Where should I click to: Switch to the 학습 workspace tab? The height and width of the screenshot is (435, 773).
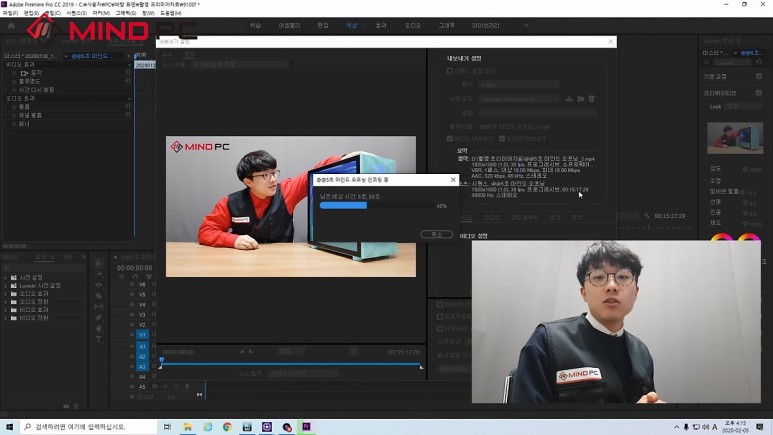255,25
